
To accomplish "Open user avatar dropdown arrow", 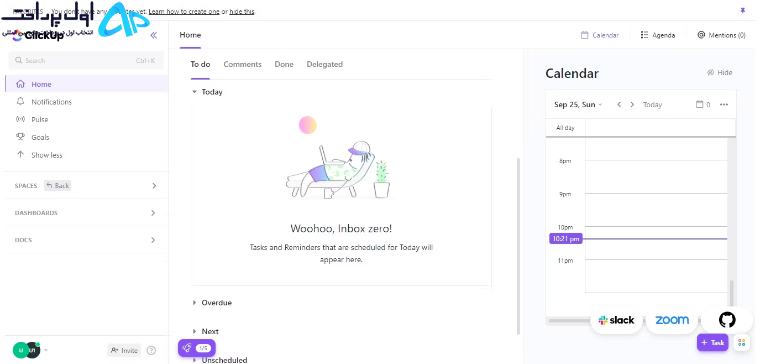I will click(x=46, y=350).
